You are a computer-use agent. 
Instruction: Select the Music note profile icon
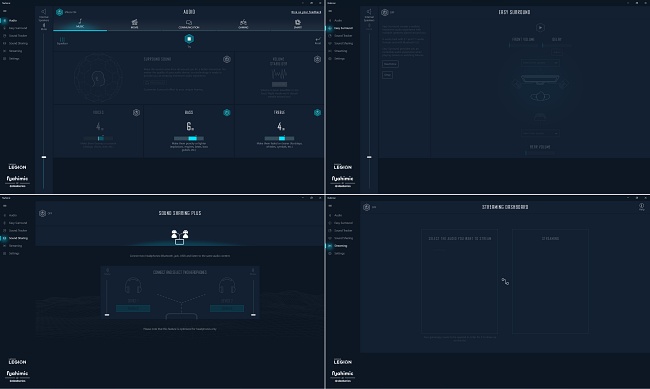click(x=80, y=22)
